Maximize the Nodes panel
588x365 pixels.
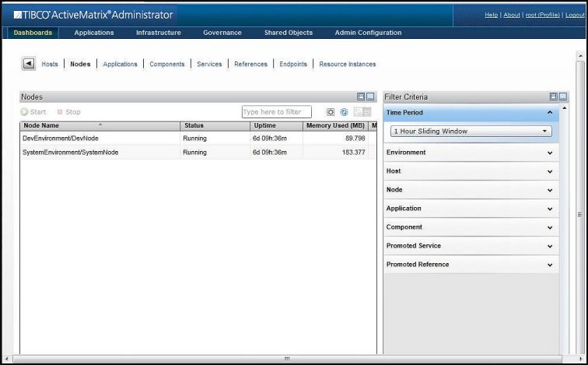tap(370, 97)
